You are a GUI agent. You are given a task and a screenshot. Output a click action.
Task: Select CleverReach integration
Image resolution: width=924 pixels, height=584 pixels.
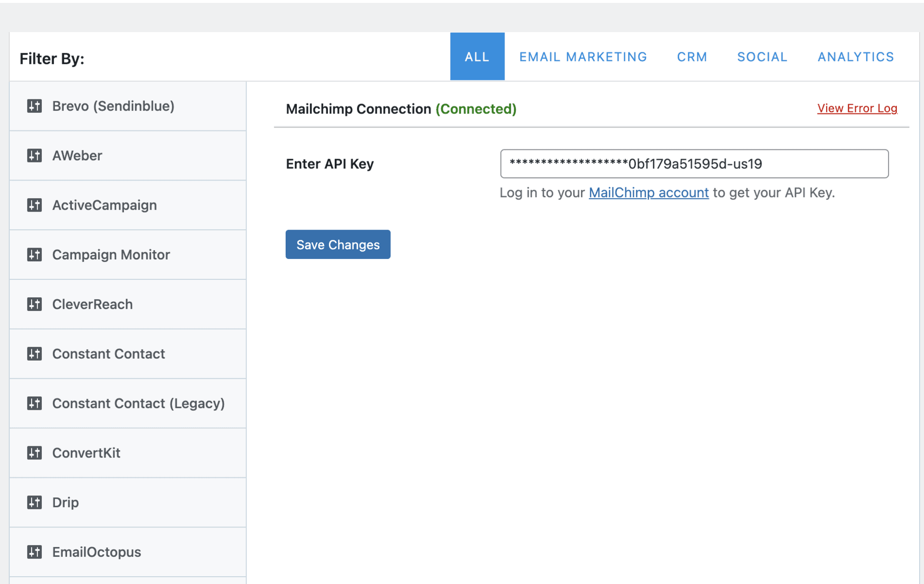127,305
